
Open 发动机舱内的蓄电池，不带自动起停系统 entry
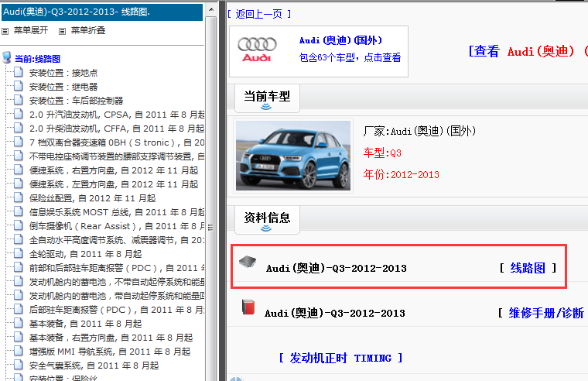(x=117, y=282)
